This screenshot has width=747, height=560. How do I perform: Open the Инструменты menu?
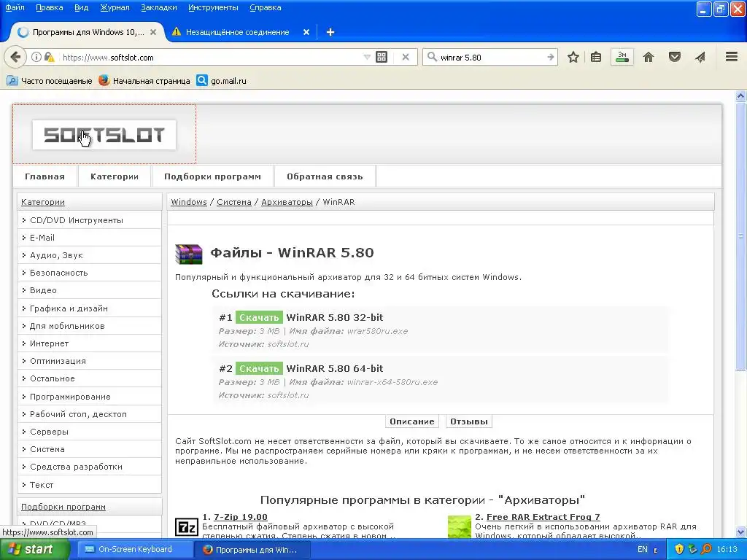(x=213, y=7)
